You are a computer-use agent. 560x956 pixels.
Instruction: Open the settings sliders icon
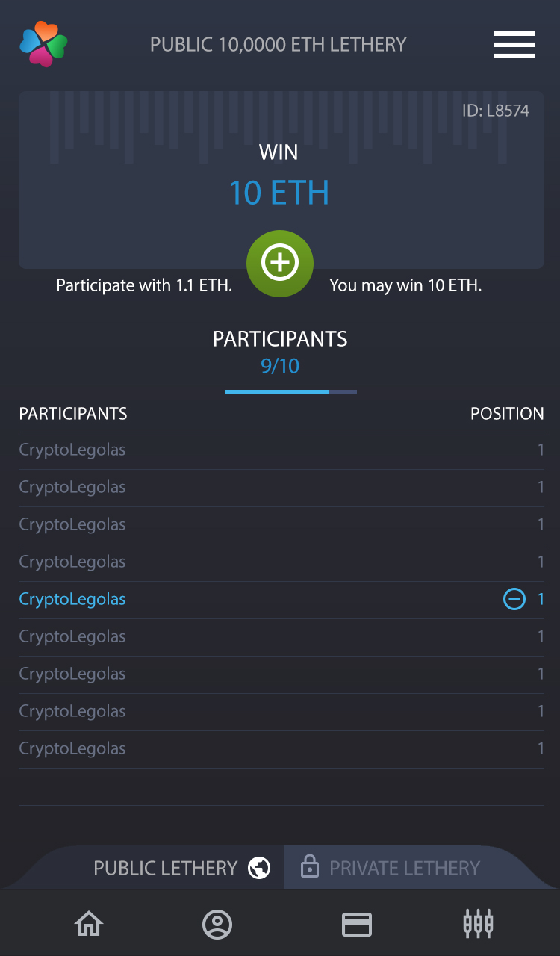pyautogui.click(x=478, y=924)
